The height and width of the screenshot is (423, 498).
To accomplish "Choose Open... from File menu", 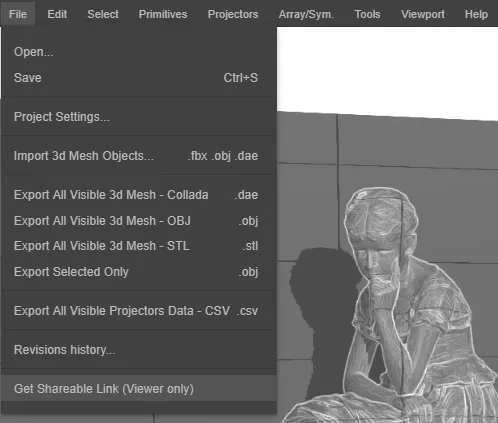I will pyautogui.click(x=139, y=52).
